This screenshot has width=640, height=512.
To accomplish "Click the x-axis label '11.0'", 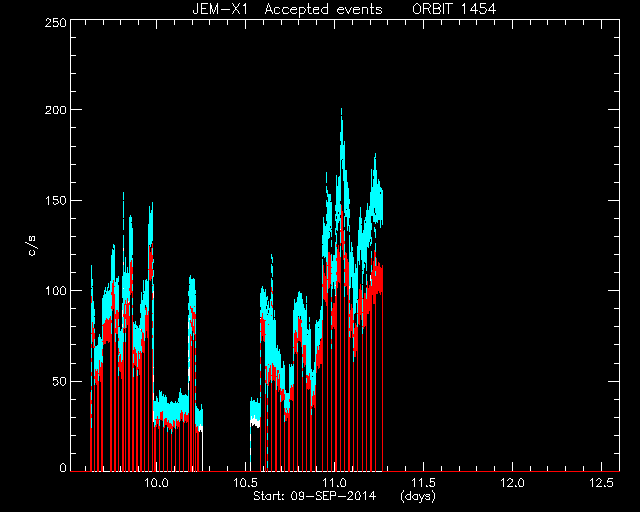I will [334, 483].
